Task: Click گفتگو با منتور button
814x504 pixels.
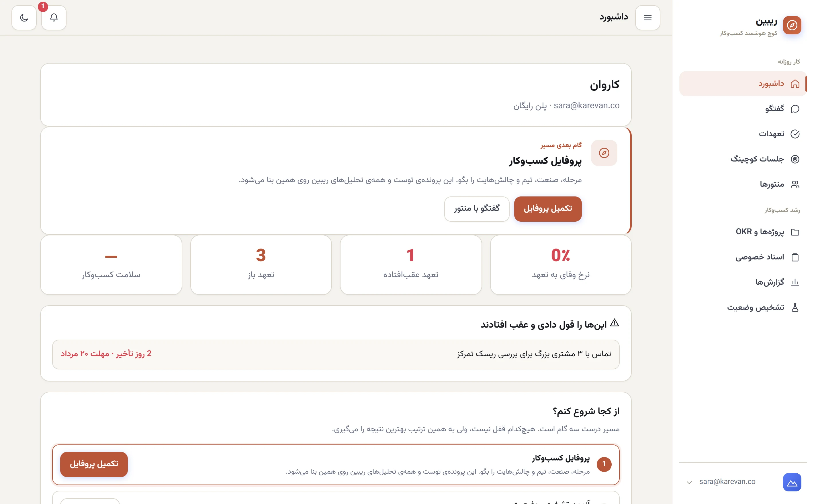Action: coord(476,209)
